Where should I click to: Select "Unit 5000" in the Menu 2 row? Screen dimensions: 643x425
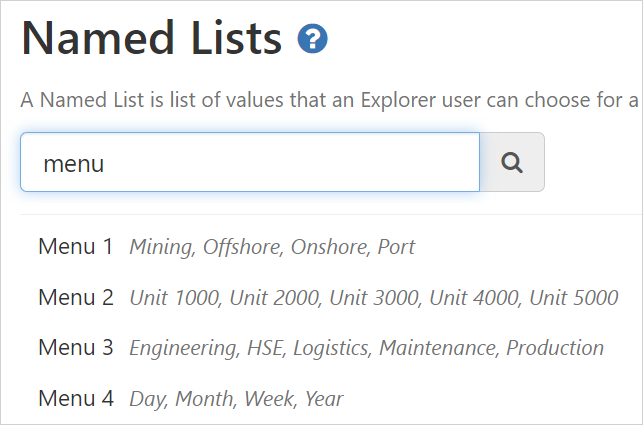(x=574, y=298)
